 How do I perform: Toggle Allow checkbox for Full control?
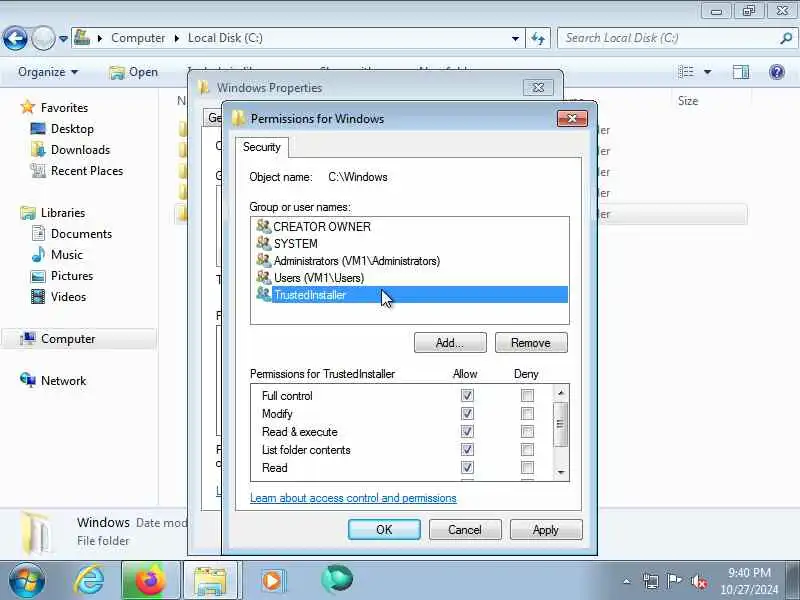[467, 395]
